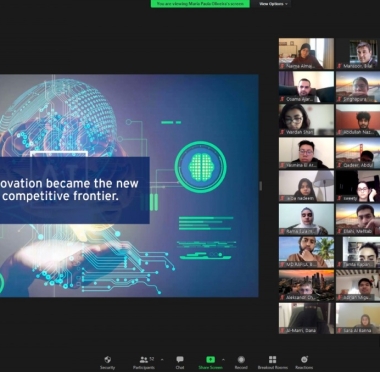Viewport: 380px width, 372px height.
Task: Select Wardah Shah's video tile
Action: click(x=306, y=120)
